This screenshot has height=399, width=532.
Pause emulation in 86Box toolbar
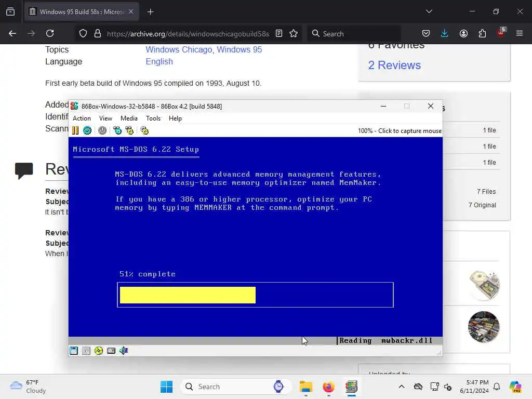75,130
